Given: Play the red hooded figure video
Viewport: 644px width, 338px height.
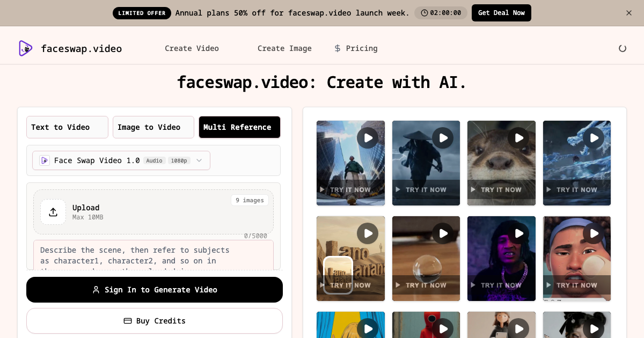Looking at the screenshot, I should coord(443,329).
